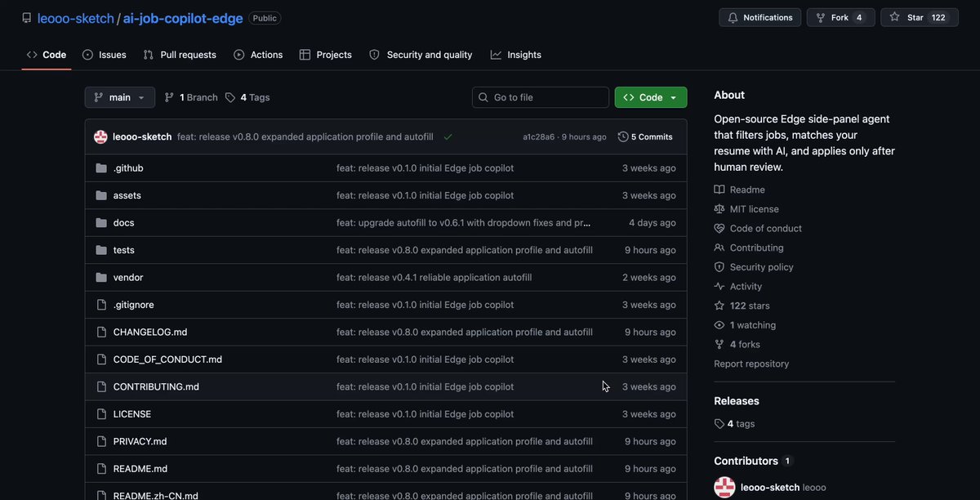Image resolution: width=980 pixels, height=500 pixels.
Task: Click the contributor avatar under Contributors
Action: pyautogui.click(x=724, y=488)
